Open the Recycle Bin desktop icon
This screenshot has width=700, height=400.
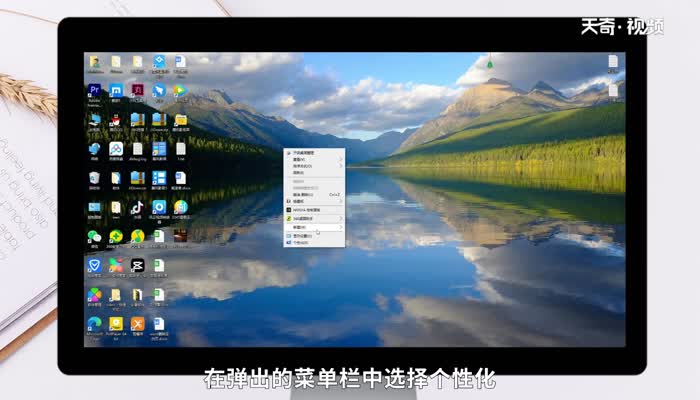[94, 178]
